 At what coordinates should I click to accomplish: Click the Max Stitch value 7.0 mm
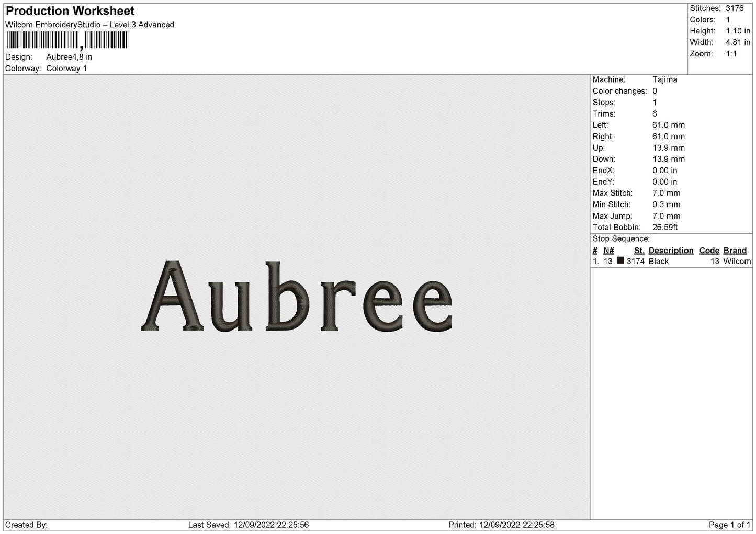[667, 193]
